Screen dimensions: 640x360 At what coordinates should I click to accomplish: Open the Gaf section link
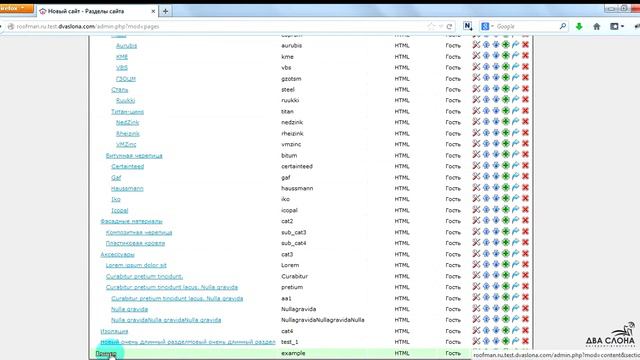point(116,178)
